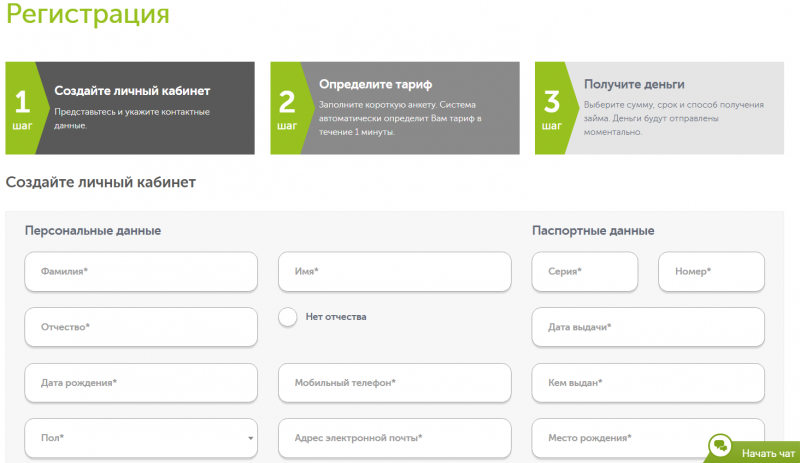The height and width of the screenshot is (463, 800).
Task: Focus the "Имя*" input field
Action: point(394,272)
